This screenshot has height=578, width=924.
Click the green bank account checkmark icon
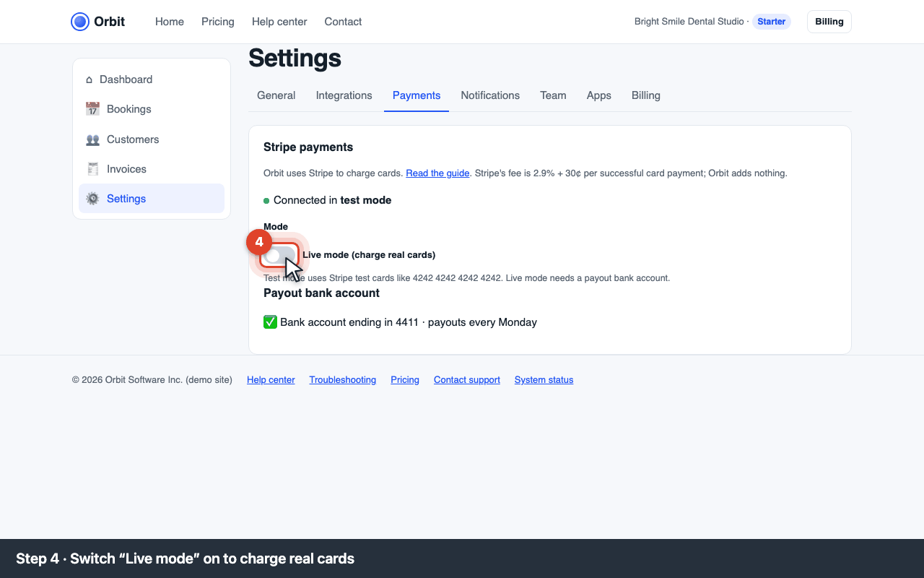point(270,322)
